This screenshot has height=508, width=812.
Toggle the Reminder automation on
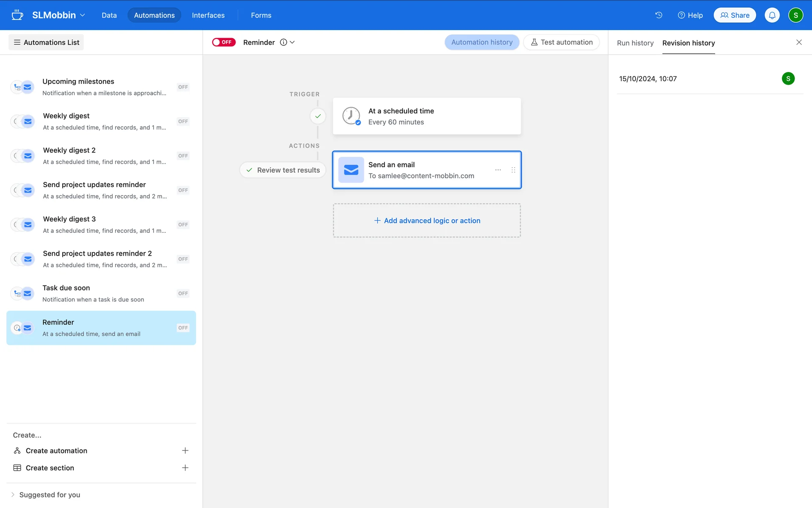tap(223, 42)
